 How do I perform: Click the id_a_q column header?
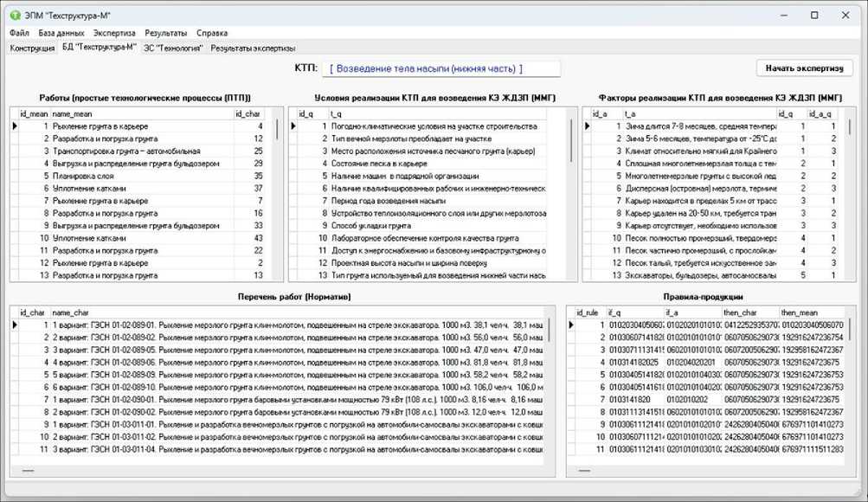pyautogui.click(x=821, y=114)
